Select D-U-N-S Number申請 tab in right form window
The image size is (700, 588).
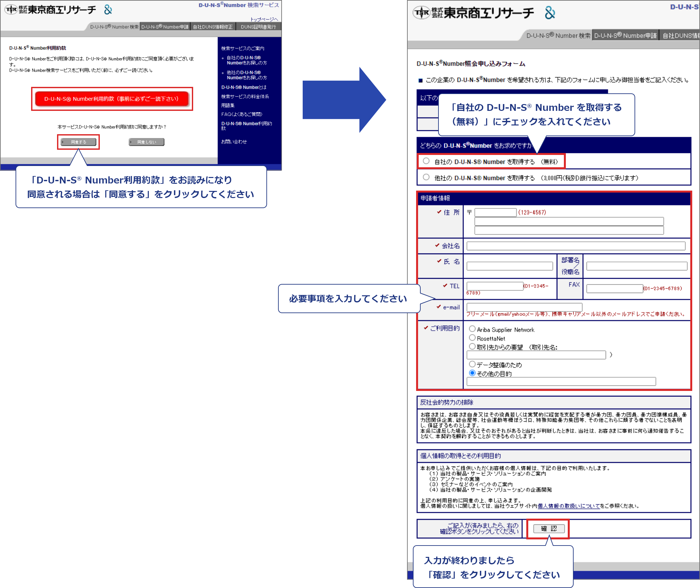click(625, 36)
